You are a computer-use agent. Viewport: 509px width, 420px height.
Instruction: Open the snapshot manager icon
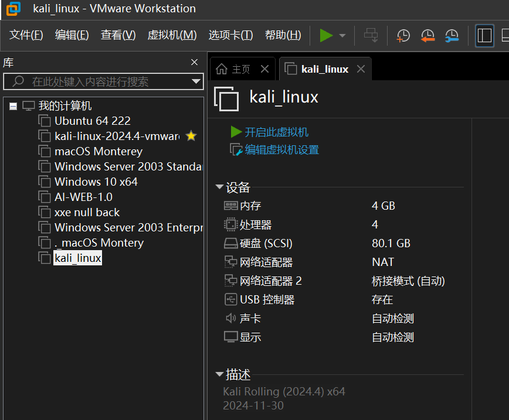[452, 35]
